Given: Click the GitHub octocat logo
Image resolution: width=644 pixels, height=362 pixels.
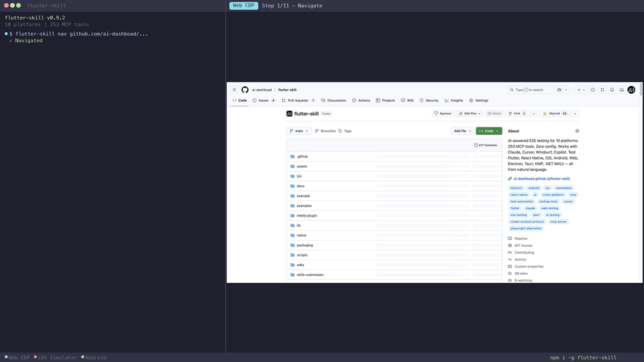Looking at the screenshot, I should coord(245,90).
